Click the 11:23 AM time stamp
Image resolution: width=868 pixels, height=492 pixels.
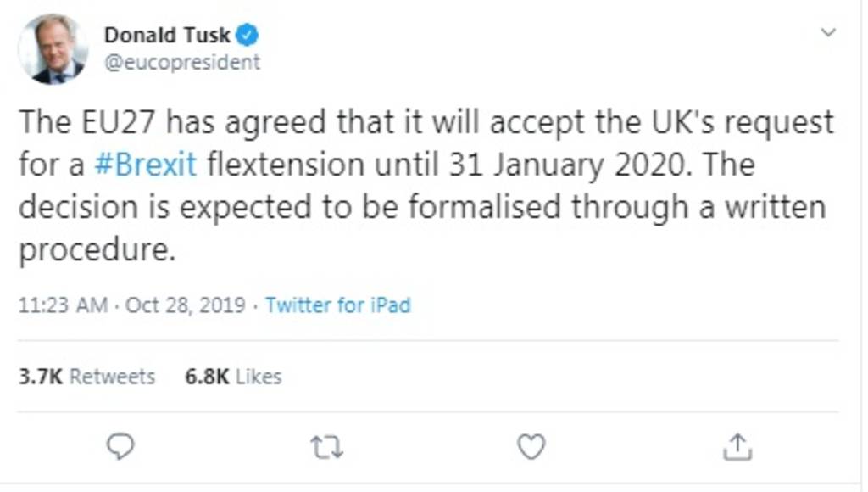(x=63, y=305)
